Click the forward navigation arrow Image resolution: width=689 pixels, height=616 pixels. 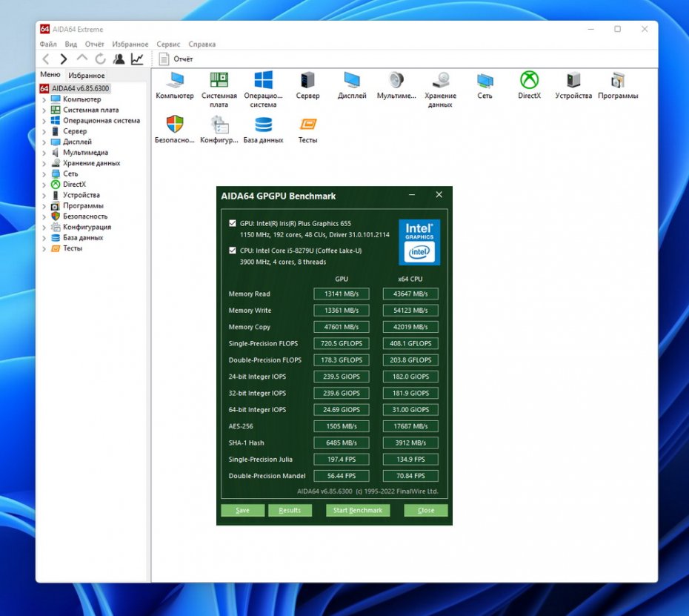(x=64, y=59)
